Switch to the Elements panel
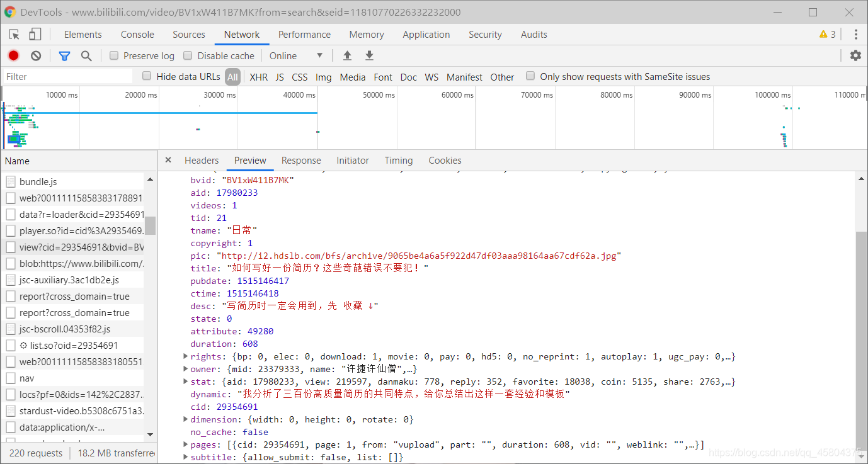 [x=83, y=35]
